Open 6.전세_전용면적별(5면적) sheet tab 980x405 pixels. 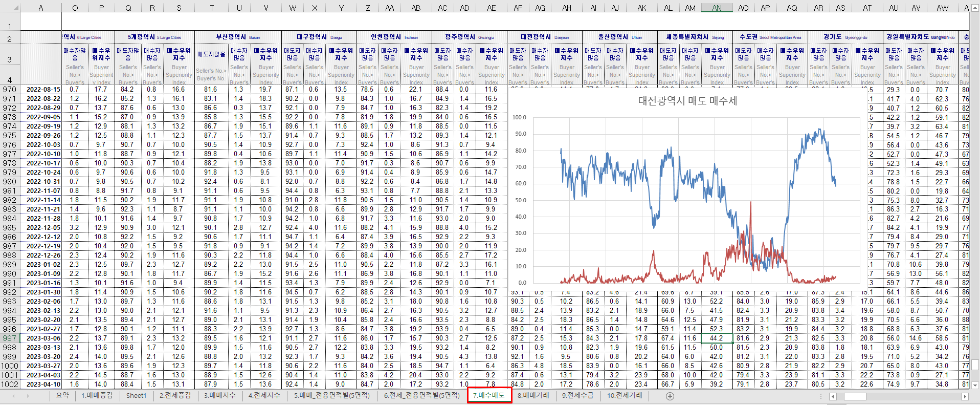tap(422, 395)
